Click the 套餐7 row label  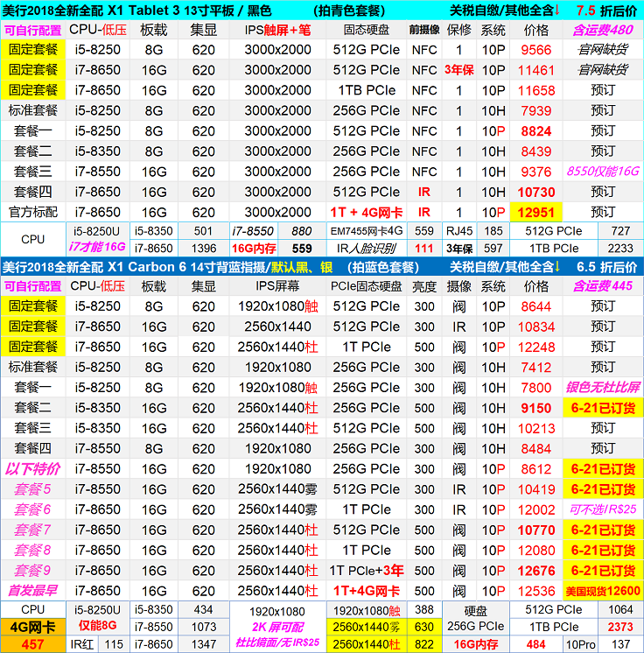click(33, 530)
